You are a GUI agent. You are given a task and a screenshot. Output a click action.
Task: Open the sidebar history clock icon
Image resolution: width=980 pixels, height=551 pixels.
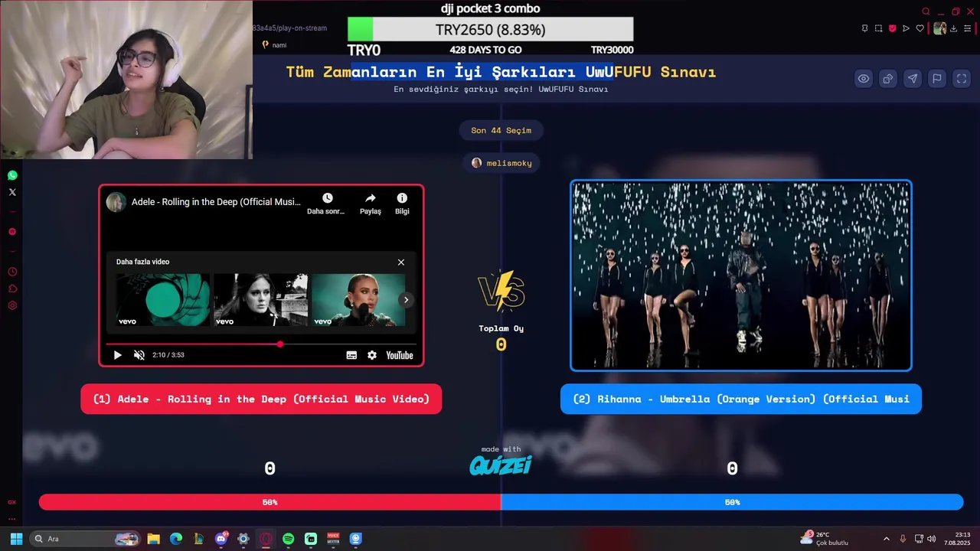12,272
